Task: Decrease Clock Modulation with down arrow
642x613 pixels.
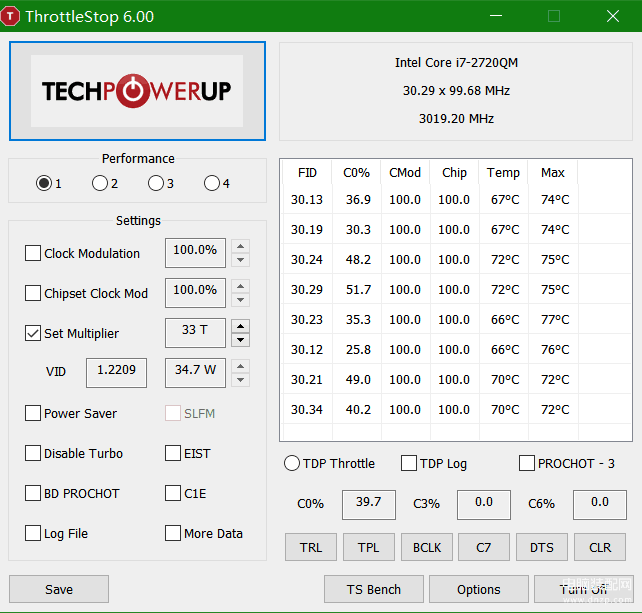Action: 240,260
